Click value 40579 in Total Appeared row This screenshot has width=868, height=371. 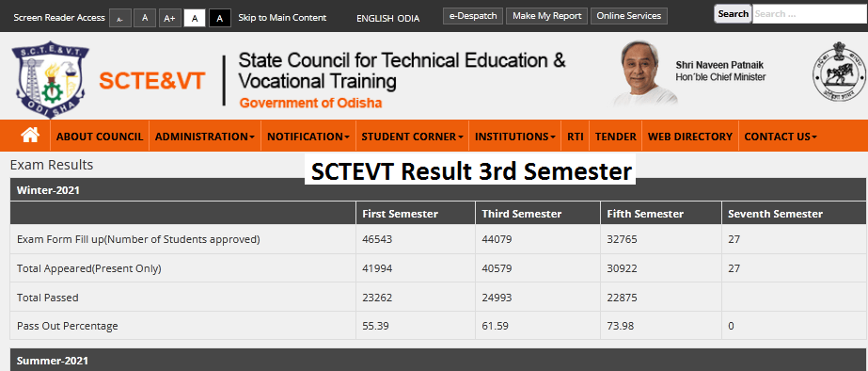(x=497, y=268)
